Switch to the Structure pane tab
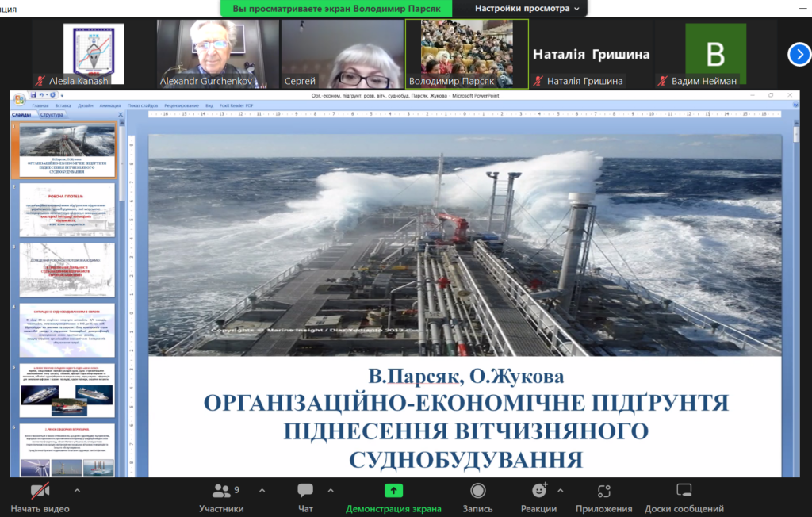Image resolution: width=812 pixels, height=517 pixels. click(51, 115)
